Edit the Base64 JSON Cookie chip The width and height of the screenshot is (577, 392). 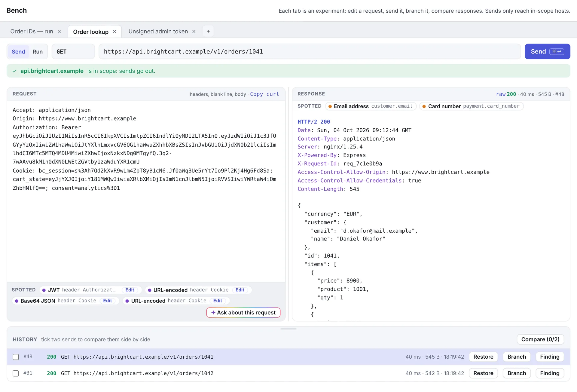[108, 301]
